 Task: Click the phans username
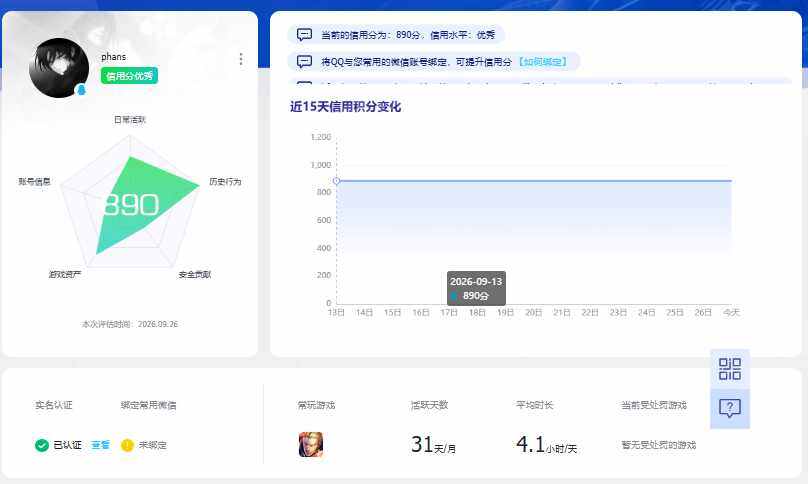pos(114,57)
